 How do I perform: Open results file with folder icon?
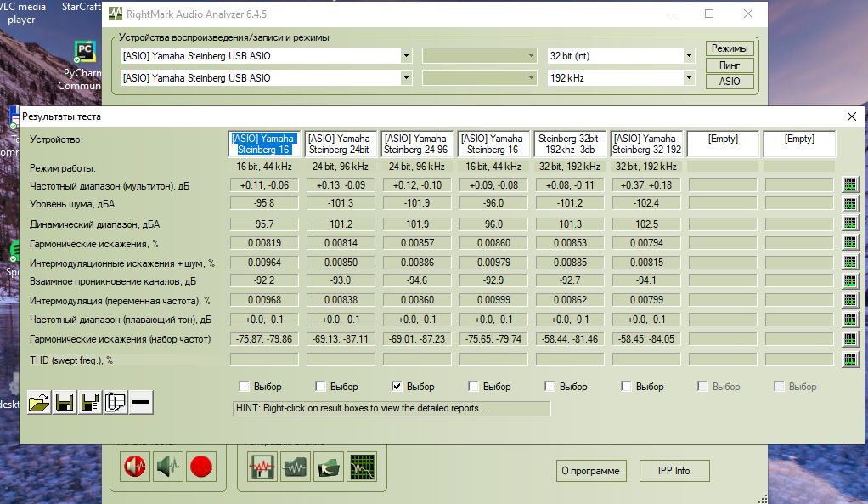[39, 402]
